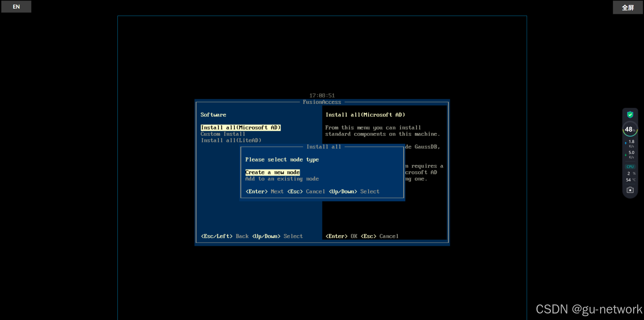Click the 48% memory usage gauge
644x320 pixels.
(x=630, y=129)
